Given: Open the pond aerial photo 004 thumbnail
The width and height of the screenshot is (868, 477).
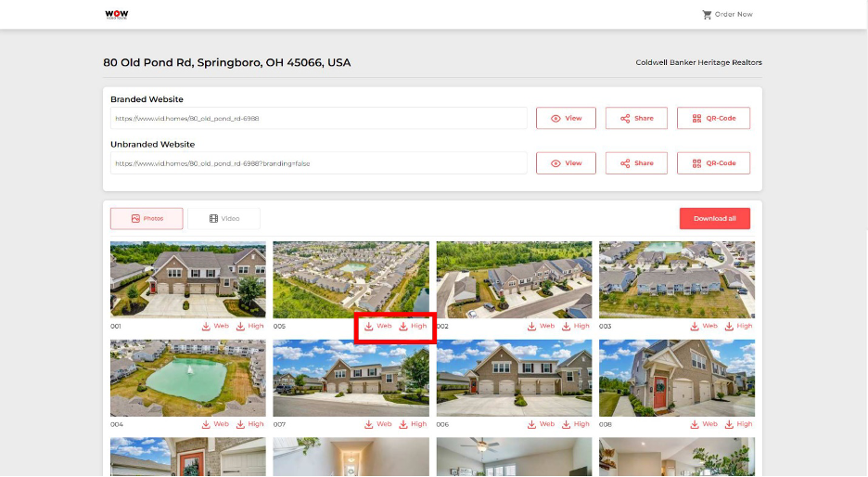Looking at the screenshot, I should (187, 378).
